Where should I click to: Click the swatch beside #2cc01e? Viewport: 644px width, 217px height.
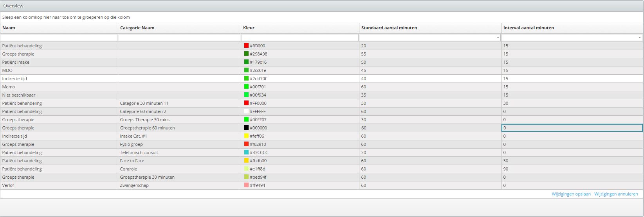pyautogui.click(x=246, y=70)
